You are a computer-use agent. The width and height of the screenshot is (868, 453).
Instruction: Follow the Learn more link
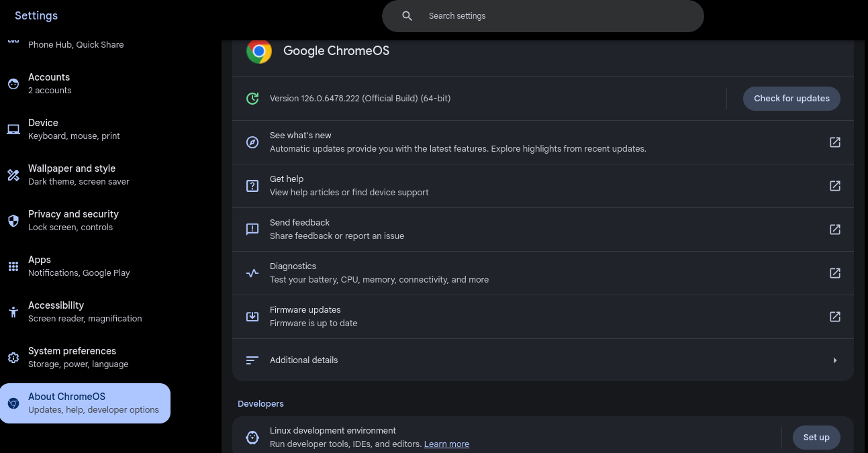coord(446,444)
